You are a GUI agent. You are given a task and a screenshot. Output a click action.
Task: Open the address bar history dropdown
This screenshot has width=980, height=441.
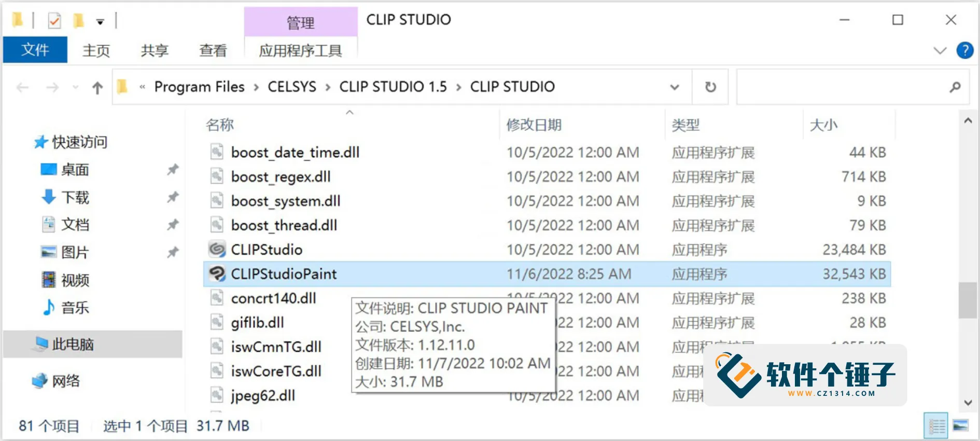[674, 87]
